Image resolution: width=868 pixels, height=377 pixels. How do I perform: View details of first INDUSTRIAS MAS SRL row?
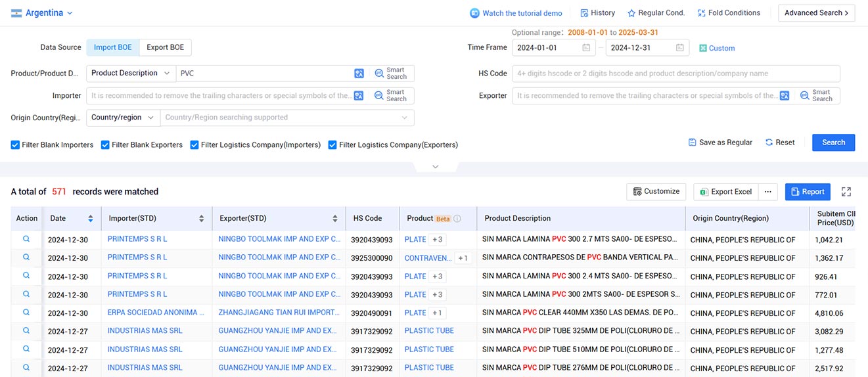[26, 331]
